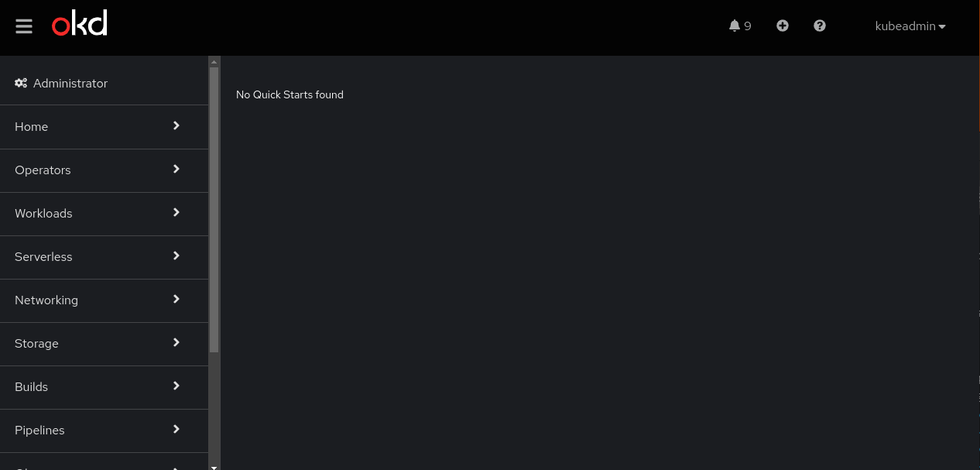The image size is (980, 470).
Task: Click the sidebar scrollbar thumb
Action: coord(214,210)
